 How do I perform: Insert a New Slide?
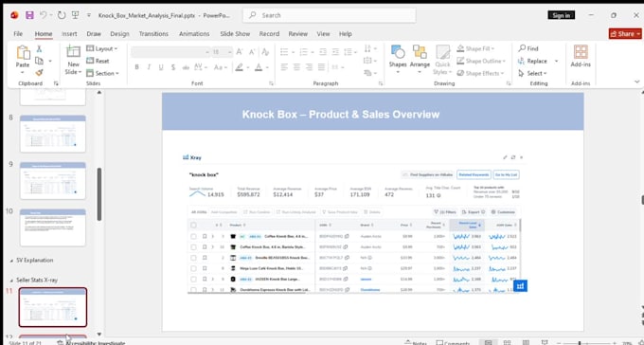[73, 60]
